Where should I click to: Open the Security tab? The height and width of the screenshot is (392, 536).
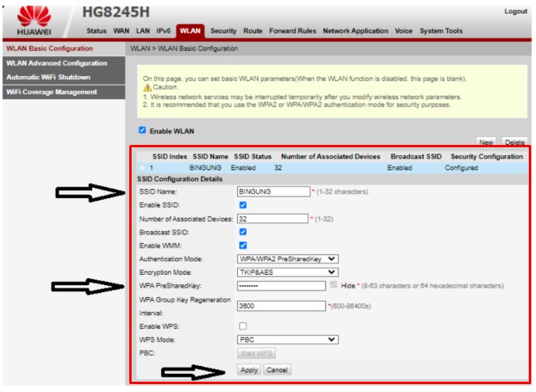click(224, 31)
